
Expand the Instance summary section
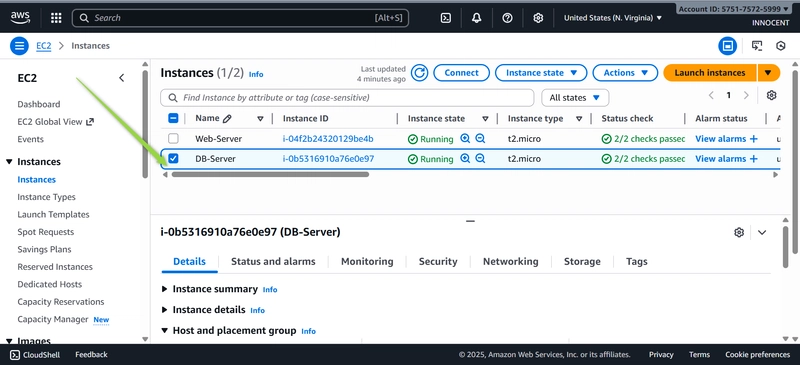(164, 289)
